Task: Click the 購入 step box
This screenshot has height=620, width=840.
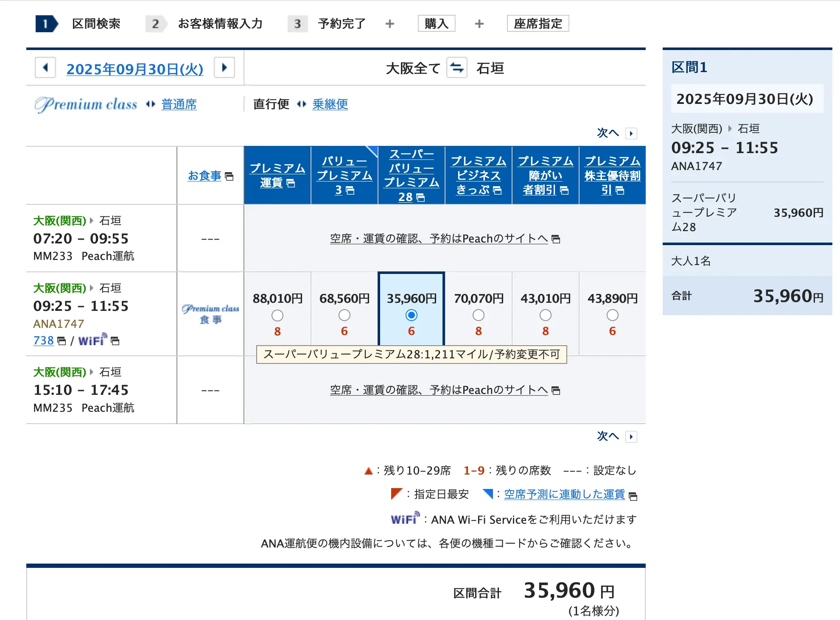Action: pyautogui.click(x=436, y=24)
